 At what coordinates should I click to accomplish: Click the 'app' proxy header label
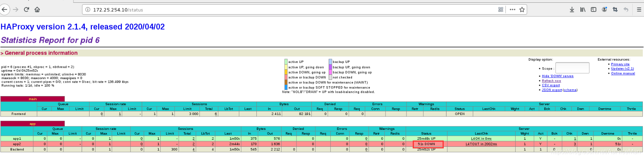[x=33, y=124]
